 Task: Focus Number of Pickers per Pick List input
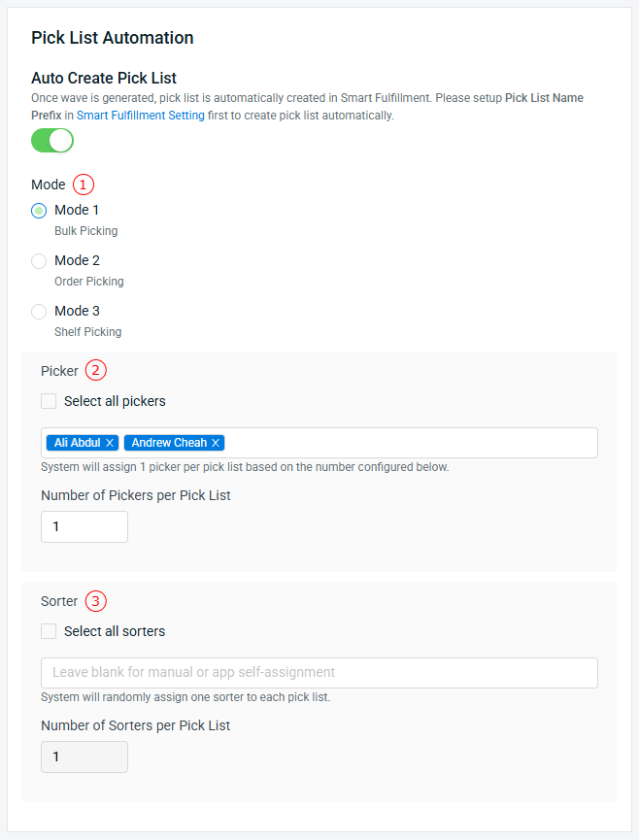tap(84, 526)
